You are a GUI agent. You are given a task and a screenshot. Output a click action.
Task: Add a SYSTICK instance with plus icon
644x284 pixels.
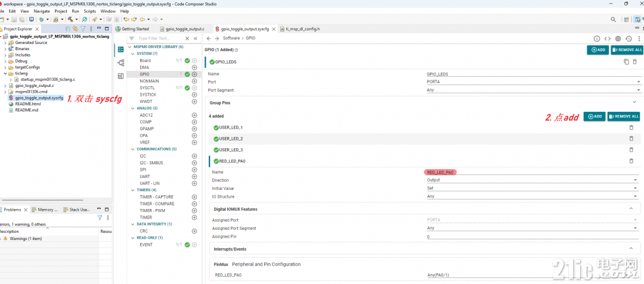point(194,95)
